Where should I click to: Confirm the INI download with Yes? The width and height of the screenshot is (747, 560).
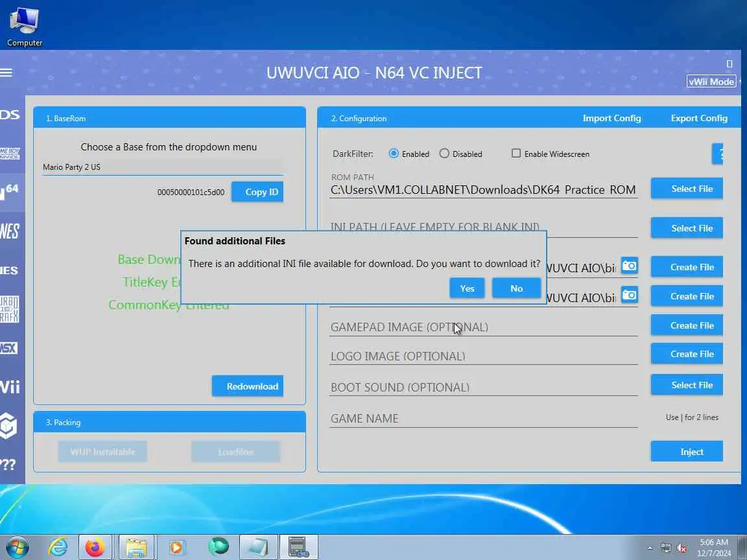click(467, 288)
